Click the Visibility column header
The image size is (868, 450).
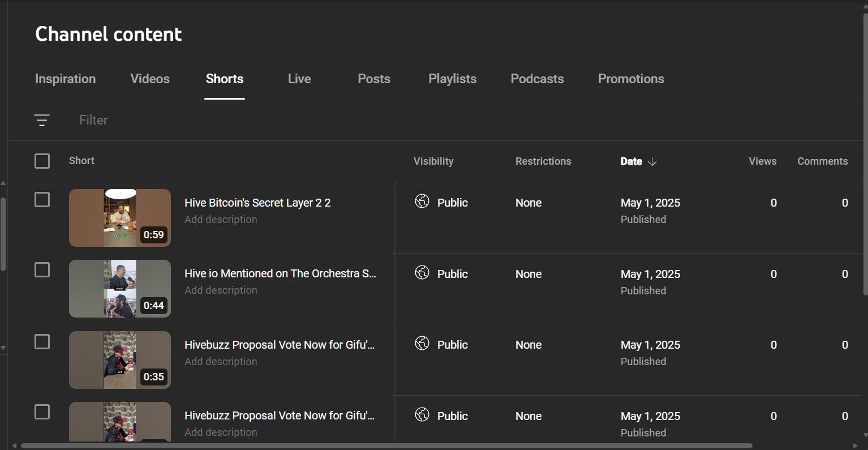[433, 161]
